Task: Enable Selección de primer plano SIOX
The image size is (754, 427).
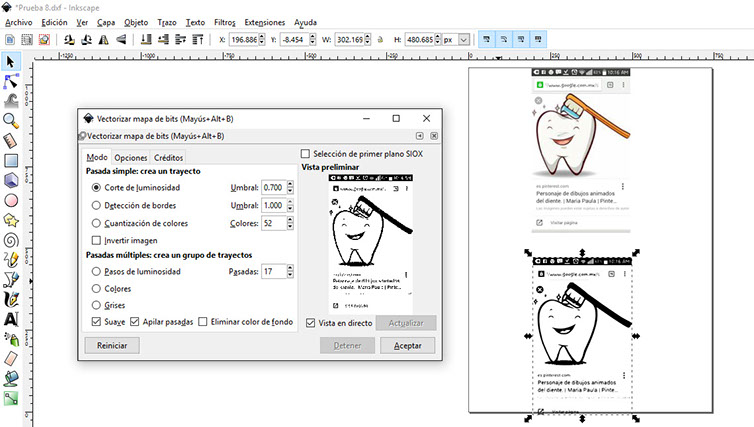Action: [305, 153]
